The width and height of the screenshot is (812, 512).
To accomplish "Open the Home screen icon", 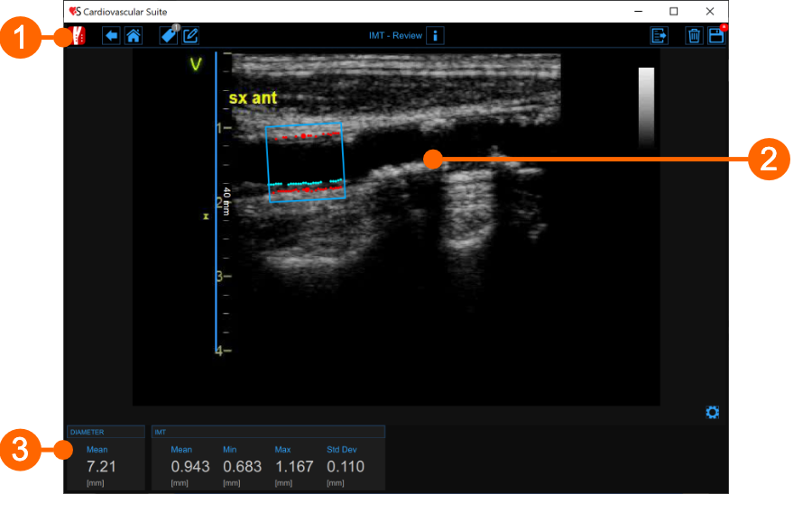I will pos(133,36).
